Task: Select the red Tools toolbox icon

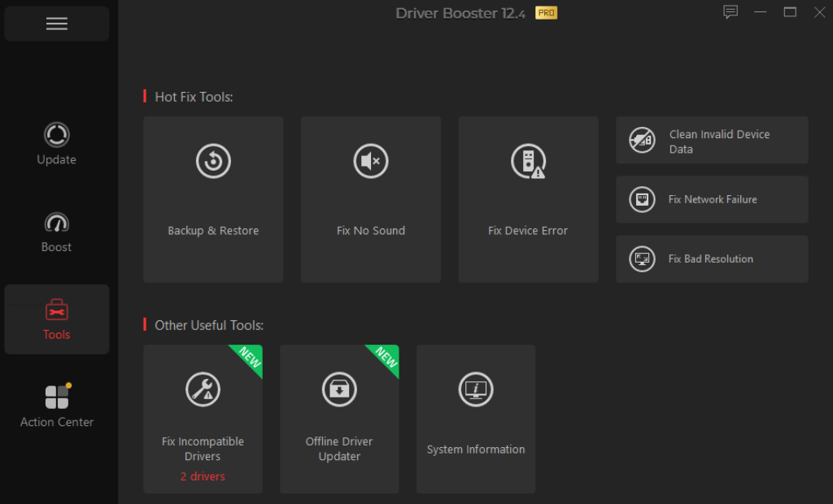Action: (x=56, y=311)
